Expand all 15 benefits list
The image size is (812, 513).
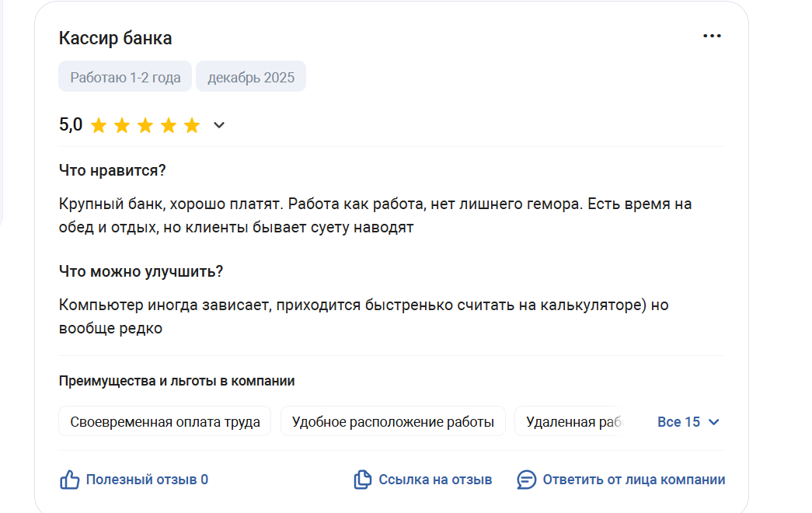[679, 422]
